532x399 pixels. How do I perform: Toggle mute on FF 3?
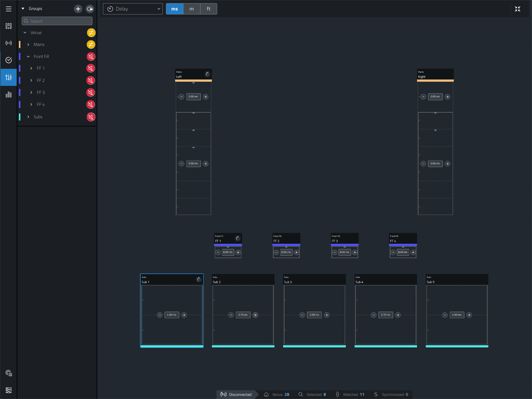coord(91,92)
